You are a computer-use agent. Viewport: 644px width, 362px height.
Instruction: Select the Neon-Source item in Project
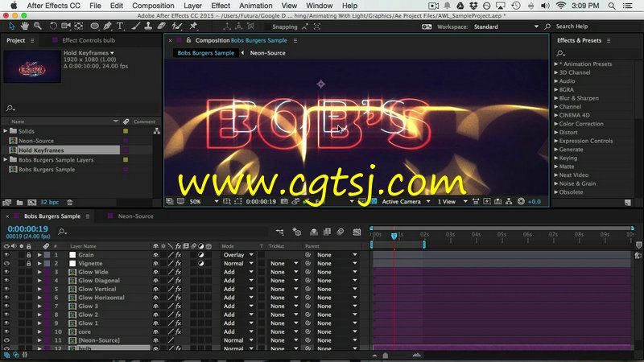tap(36, 141)
